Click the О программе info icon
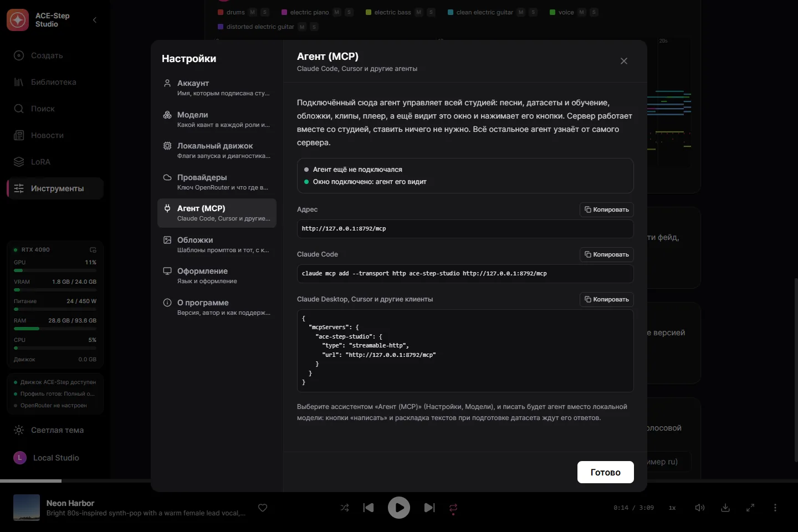Screen dimensions: 798x532 (x=167, y=303)
